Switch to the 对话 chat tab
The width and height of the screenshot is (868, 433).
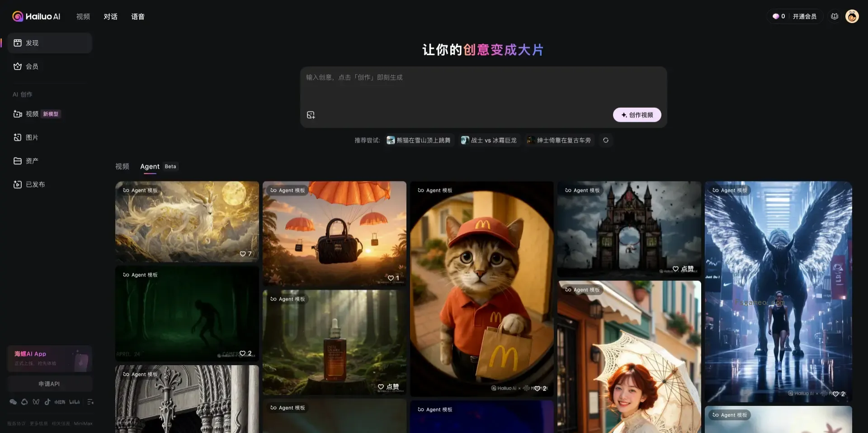110,17
